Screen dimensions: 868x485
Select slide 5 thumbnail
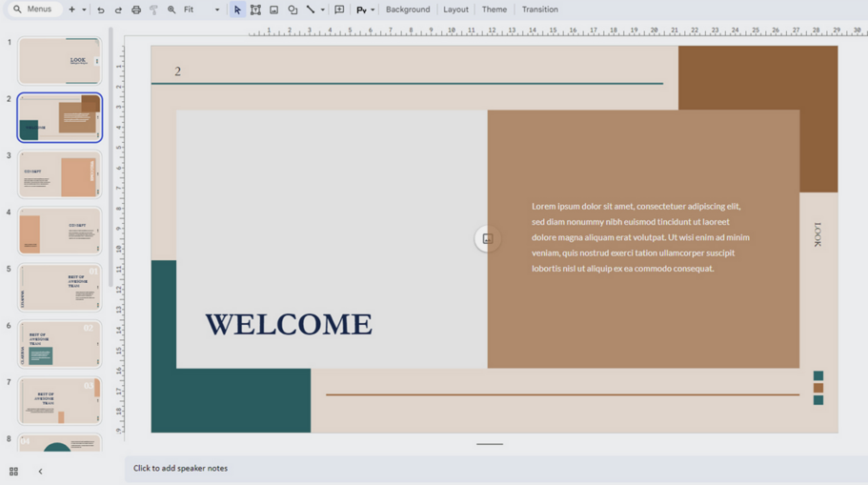tap(60, 288)
